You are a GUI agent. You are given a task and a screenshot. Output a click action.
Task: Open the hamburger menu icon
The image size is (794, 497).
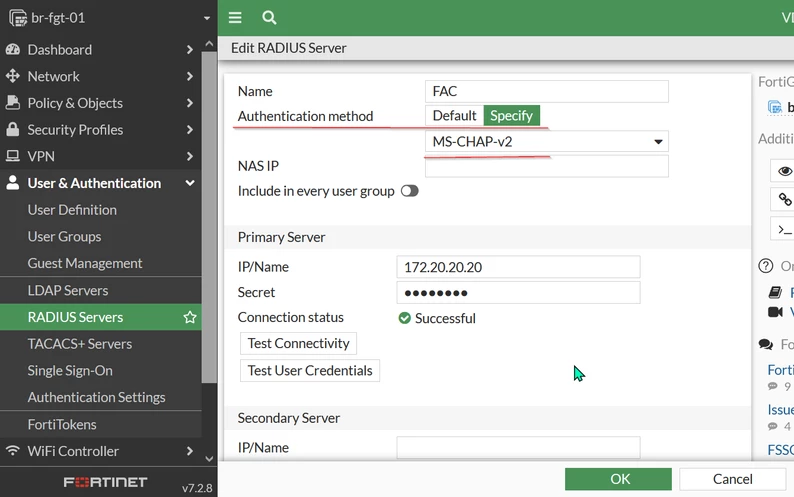point(235,18)
